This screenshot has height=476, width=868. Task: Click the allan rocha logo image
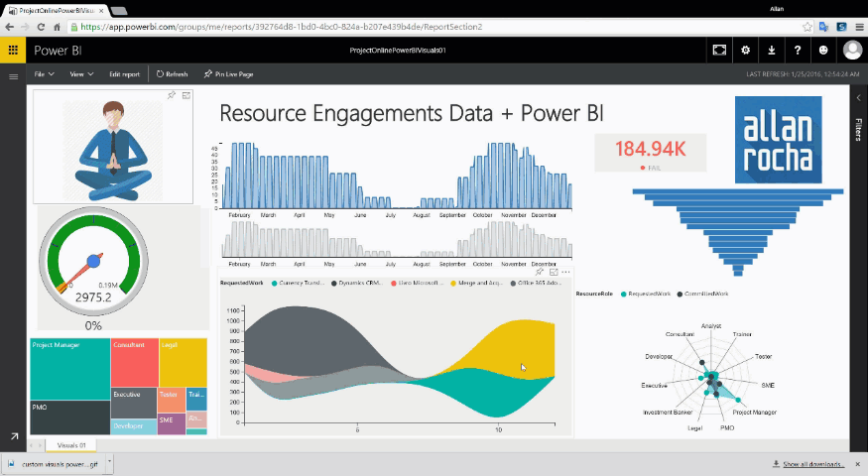pyautogui.click(x=779, y=140)
